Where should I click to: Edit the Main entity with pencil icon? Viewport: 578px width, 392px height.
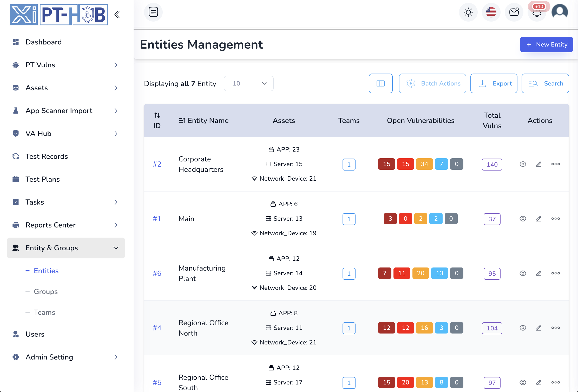(538, 219)
